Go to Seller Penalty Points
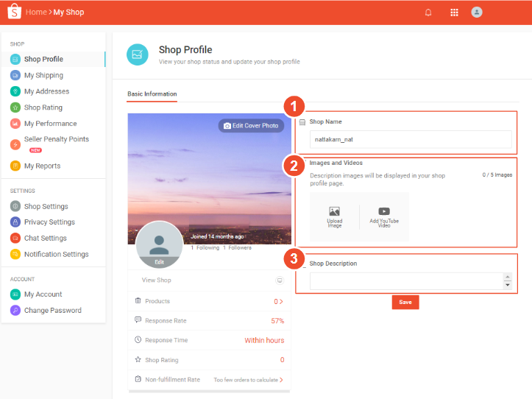The image size is (532, 399). (x=56, y=139)
